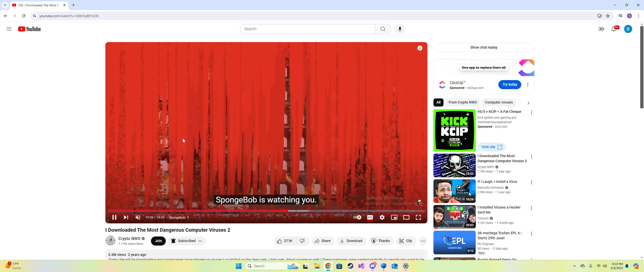The width and height of the screenshot is (644, 272).
Task: Expand the Spongebob chapter list
Action: 179,217
